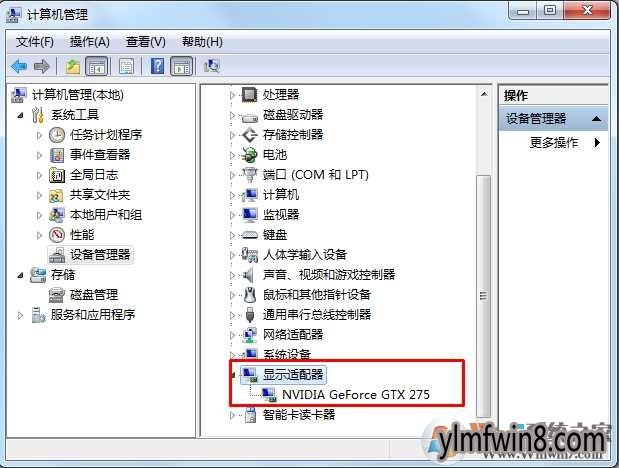Click the device list vertical scrollbar thumb
The image size is (619, 468).
pyautogui.click(x=483, y=296)
